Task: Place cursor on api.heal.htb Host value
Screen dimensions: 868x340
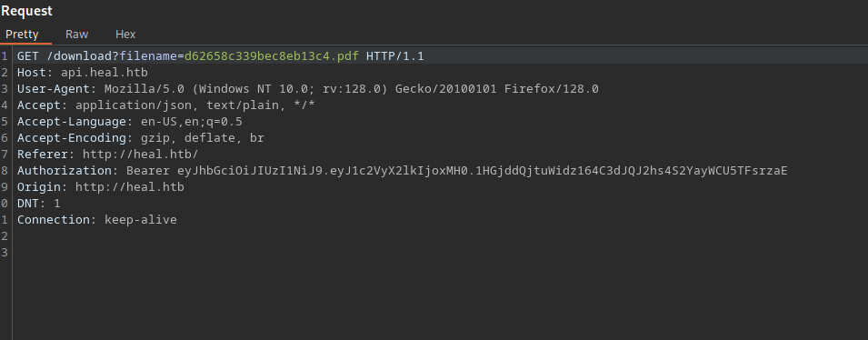Action: coord(105,73)
